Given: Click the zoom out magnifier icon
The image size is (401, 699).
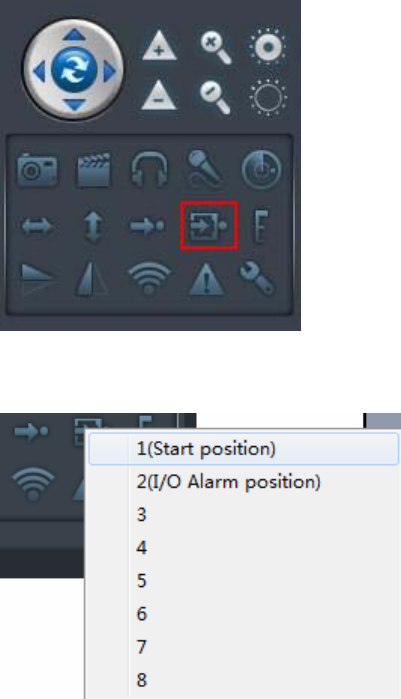Looking at the screenshot, I should 215,97.
